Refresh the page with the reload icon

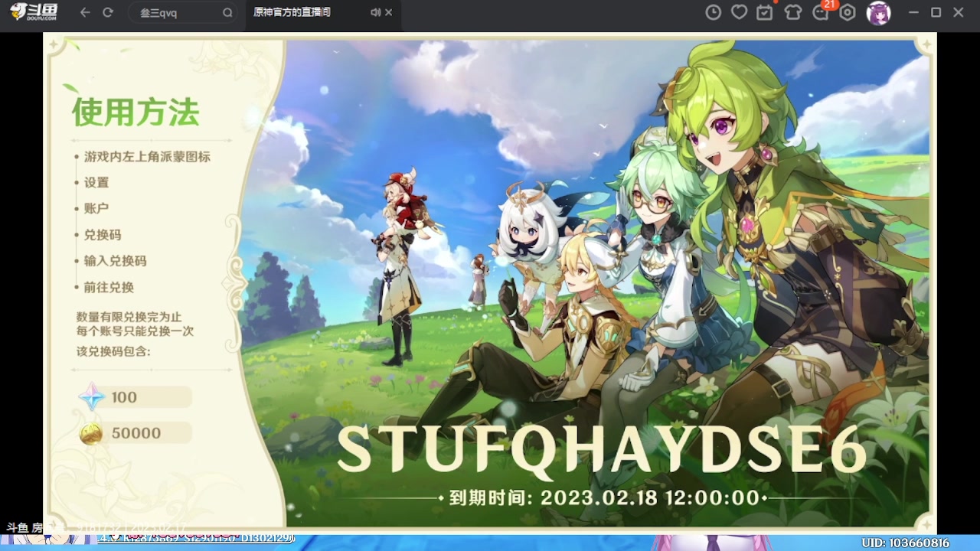(108, 13)
